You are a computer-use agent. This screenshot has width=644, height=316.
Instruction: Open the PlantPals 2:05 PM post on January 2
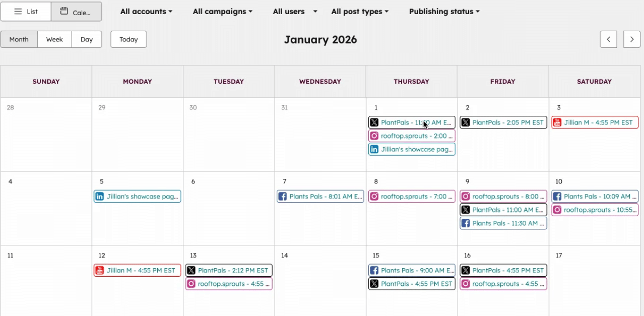pyautogui.click(x=503, y=122)
